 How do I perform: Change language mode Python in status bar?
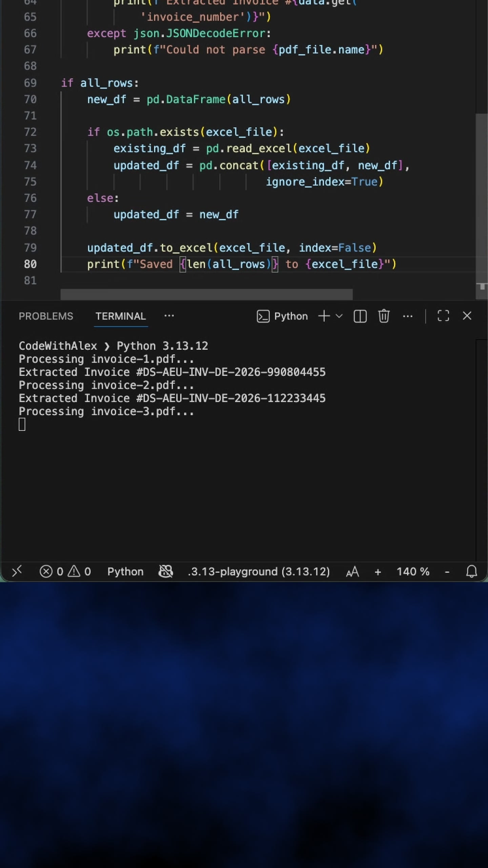[125, 571]
